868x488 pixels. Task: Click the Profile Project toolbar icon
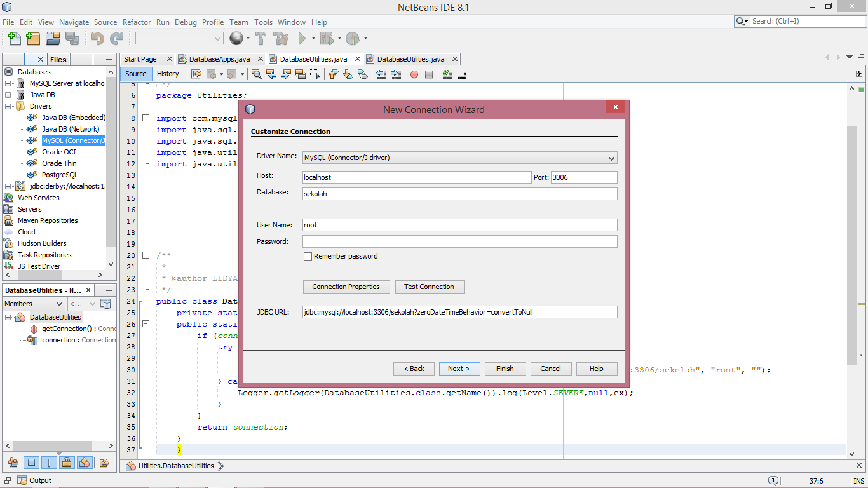[x=353, y=39]
